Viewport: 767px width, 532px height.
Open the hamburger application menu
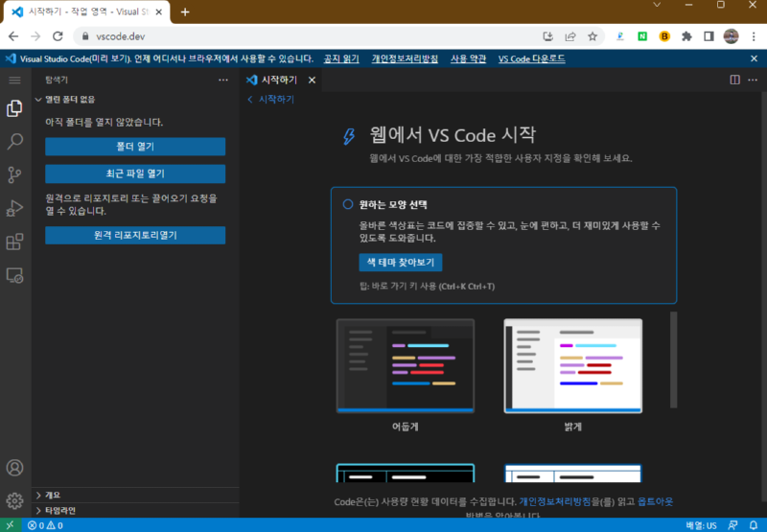pos(14,81)
